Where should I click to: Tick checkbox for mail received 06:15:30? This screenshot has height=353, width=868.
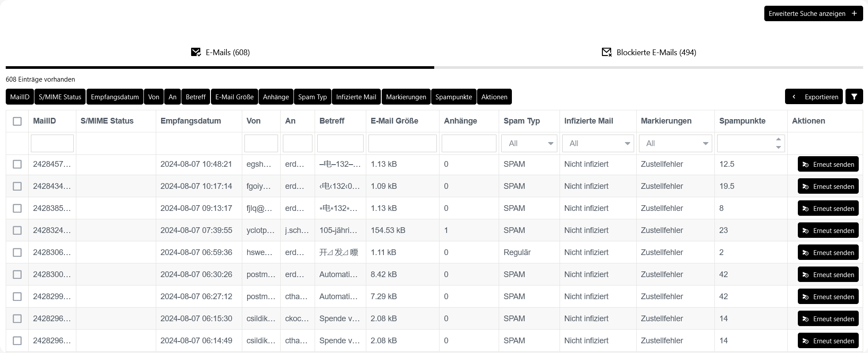pyautogui.click(x=17, y=319)
